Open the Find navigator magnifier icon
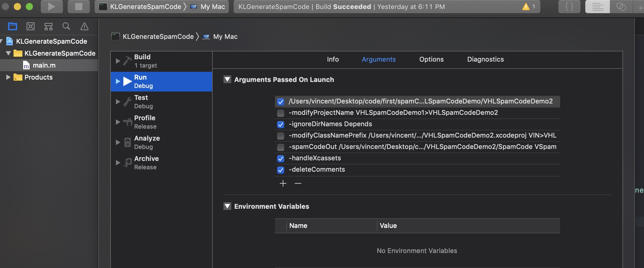This screenshot has height=268, width=644. coord(66,27)
